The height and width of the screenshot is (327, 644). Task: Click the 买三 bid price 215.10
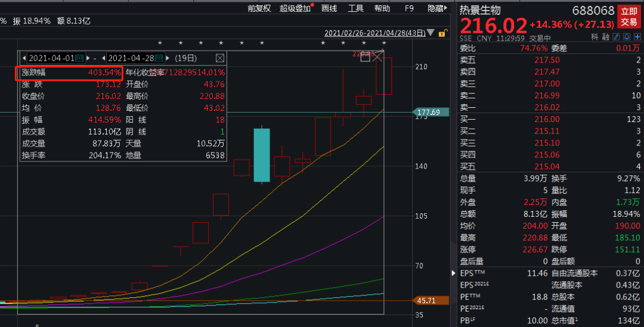[x=547, y=143]
